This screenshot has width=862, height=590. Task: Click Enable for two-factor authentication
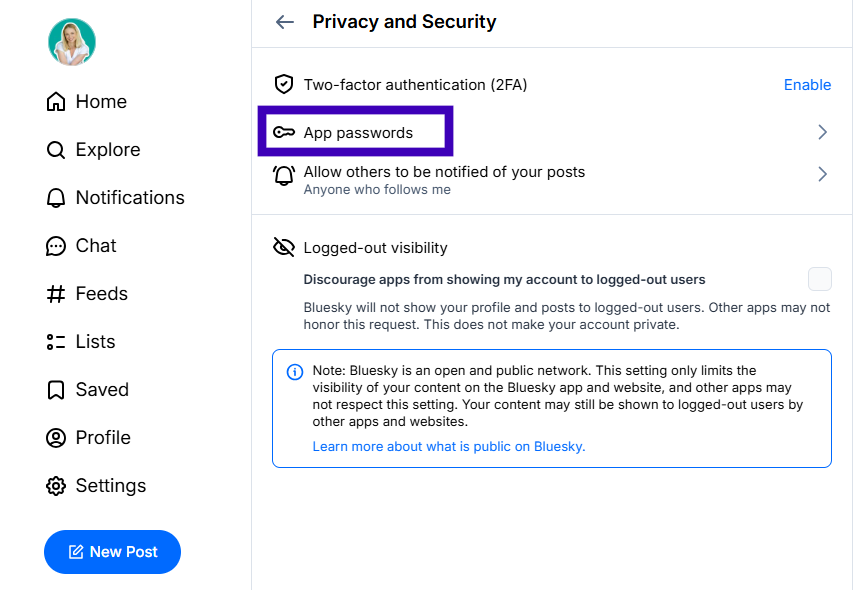tap(807, 84)
